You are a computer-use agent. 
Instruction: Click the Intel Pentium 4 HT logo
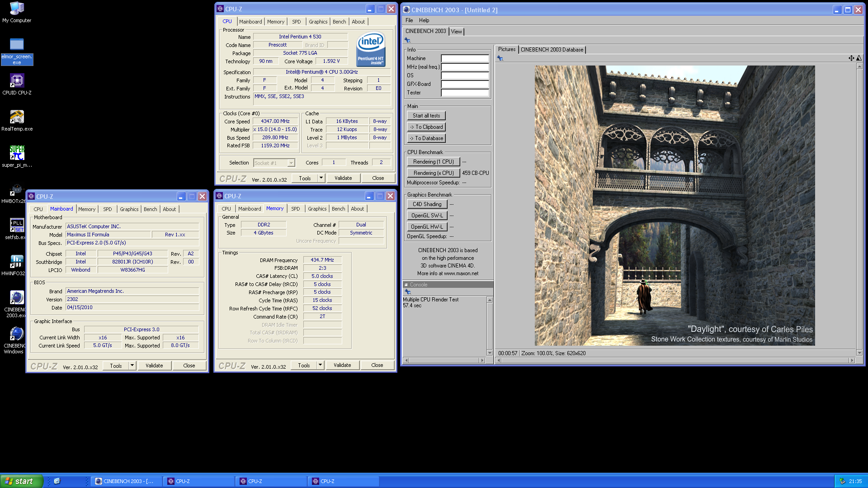tap(371, 49)
